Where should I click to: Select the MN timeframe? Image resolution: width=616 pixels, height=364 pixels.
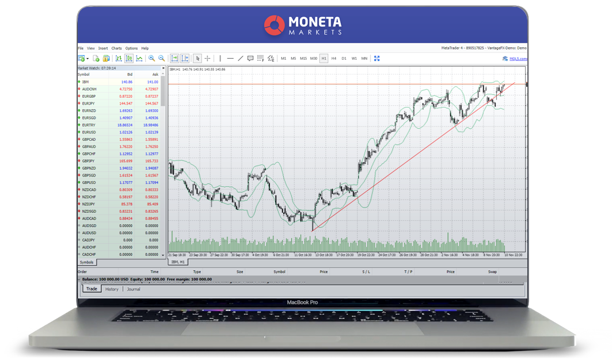tap(364, 59)
